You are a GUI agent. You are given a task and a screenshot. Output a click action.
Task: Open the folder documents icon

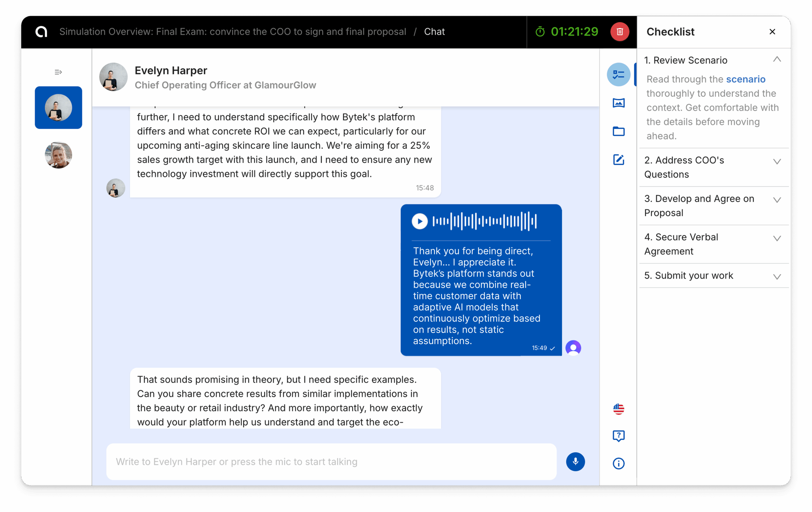pyautogui.click(x=619, y=131)
